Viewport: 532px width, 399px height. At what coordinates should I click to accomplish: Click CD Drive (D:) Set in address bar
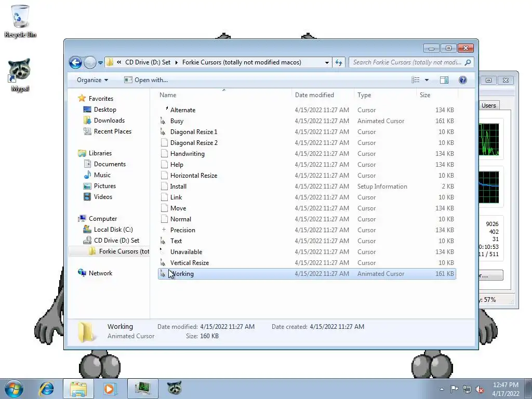(x=148, y=62)
